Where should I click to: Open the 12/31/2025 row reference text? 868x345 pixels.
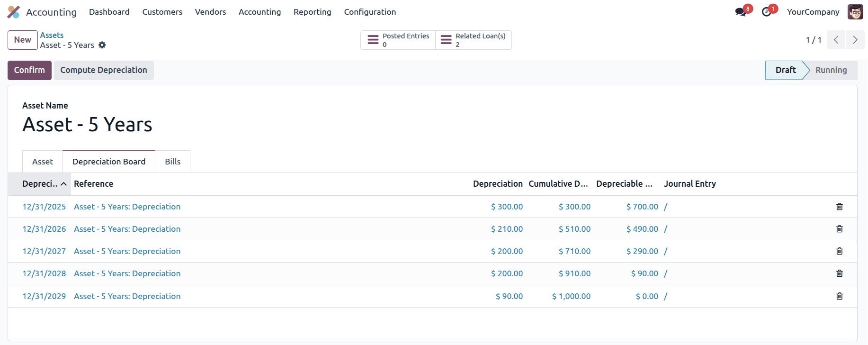pyautogui.click(x=127, y=207)
